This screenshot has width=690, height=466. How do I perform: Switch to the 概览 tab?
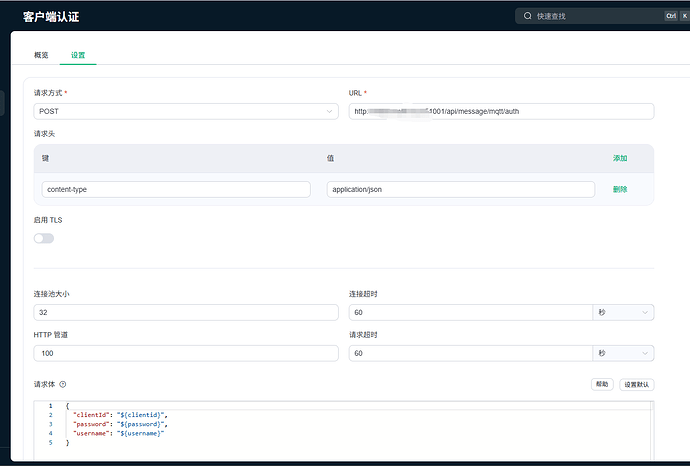(x=41, y=55)
